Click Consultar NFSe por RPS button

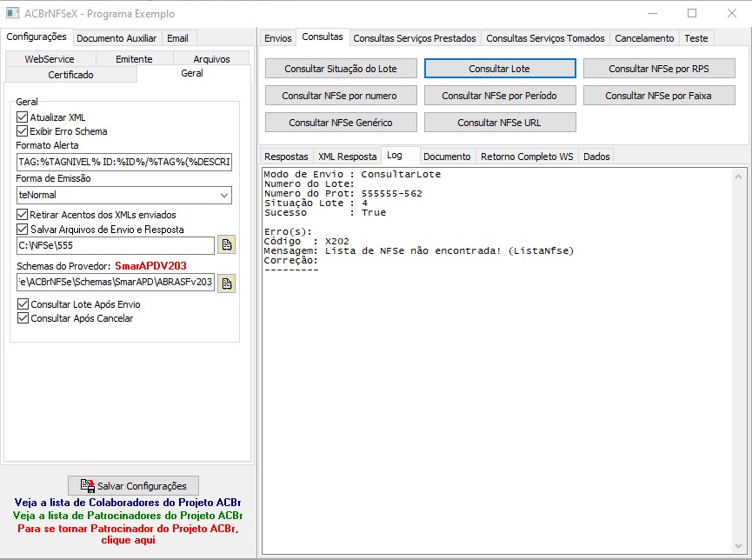pos(659,69)
